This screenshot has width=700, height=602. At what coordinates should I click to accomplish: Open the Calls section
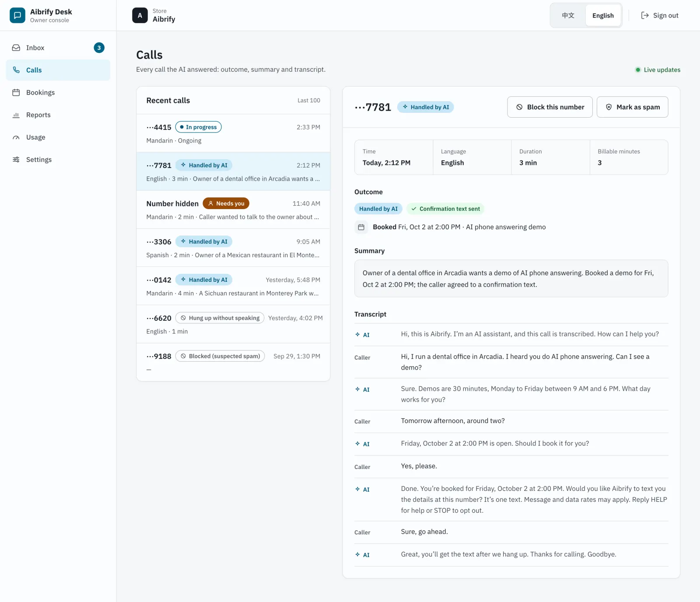coord(58,70)
